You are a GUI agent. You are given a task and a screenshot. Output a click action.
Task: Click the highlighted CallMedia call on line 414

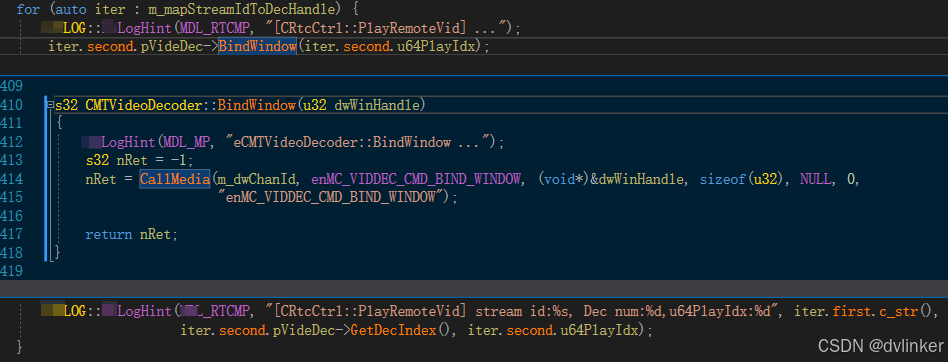click(175, 179)
